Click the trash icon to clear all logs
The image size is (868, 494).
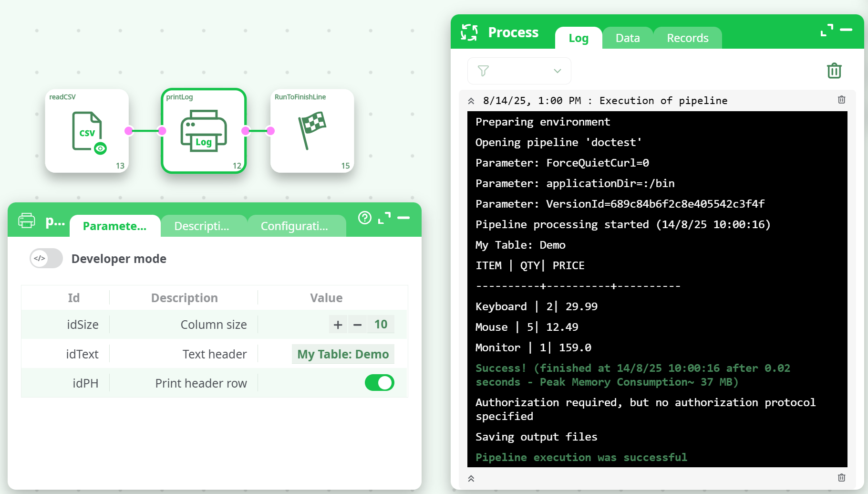point(834,71)
